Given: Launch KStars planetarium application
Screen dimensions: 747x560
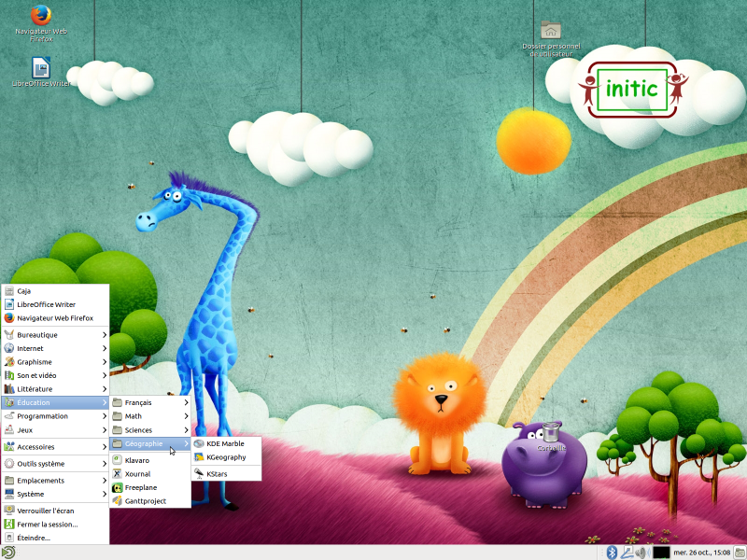Looking at the screenshot, I should pyautogui.click(x=226, y=474).
